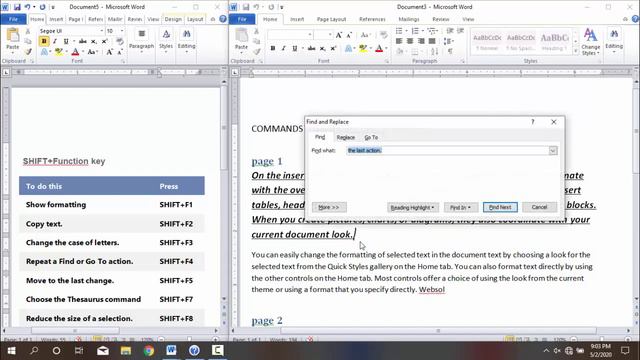The width and height of the screenshot is (640, 360).
Task: Click Redo icon in Document5 title bar
Action: pyautogui.click(x=42, y=7)
